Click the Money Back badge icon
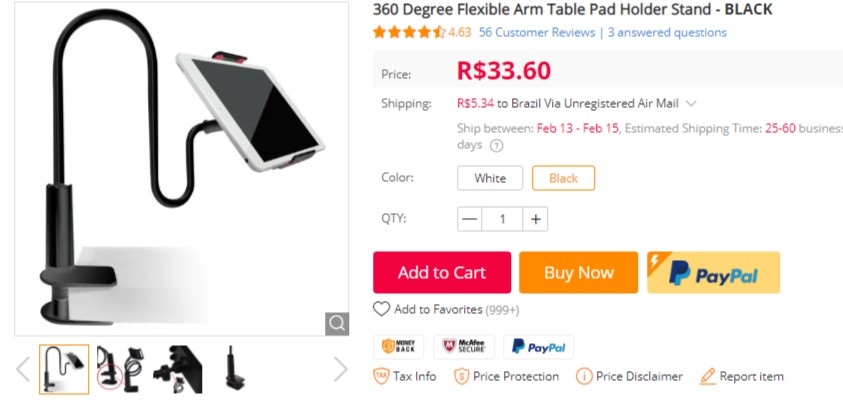 pyautogui.click(x=398, y=346)
